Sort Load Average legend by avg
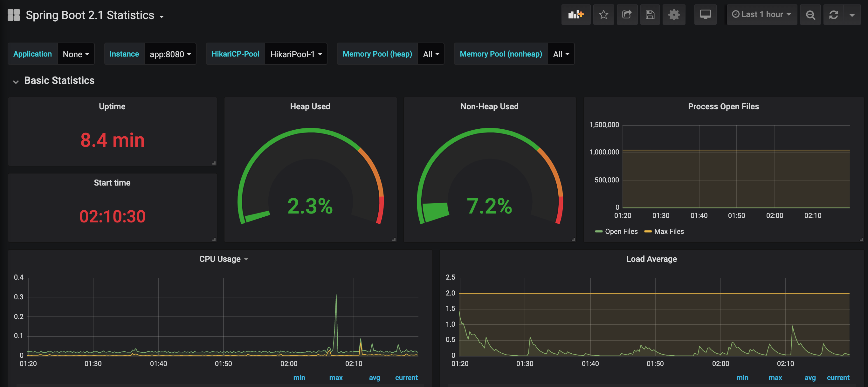The height and width of the screenshot is (387, 868). pos(810,377)
